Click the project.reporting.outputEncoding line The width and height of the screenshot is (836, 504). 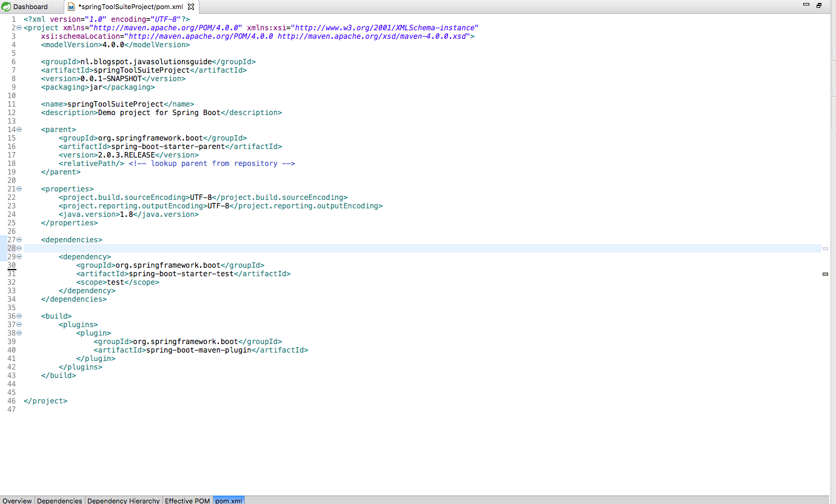(221, 206)
